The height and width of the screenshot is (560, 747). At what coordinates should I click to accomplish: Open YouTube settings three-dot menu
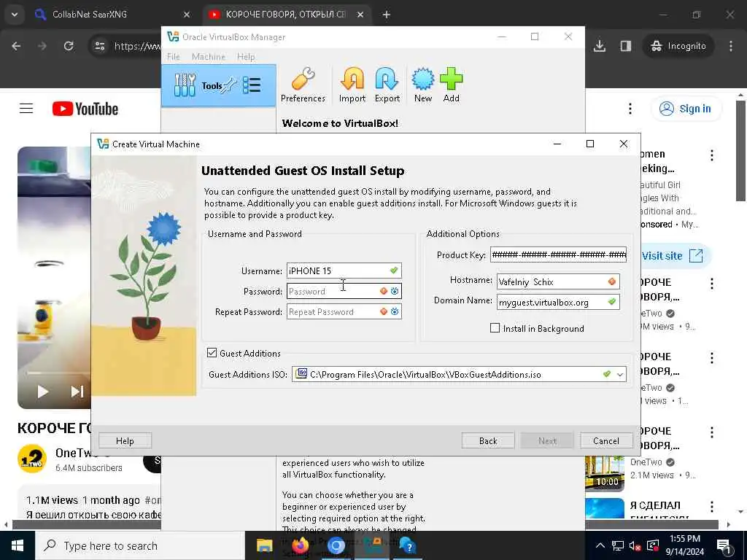click(630, 109)
